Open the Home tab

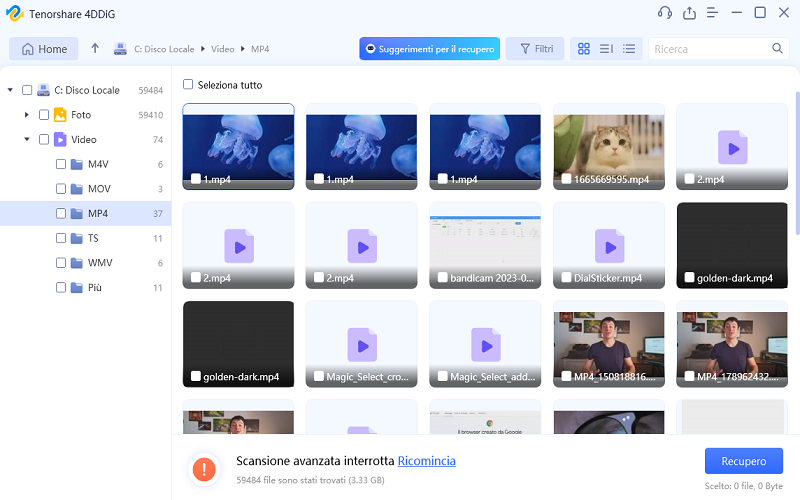tap(44, 49)
